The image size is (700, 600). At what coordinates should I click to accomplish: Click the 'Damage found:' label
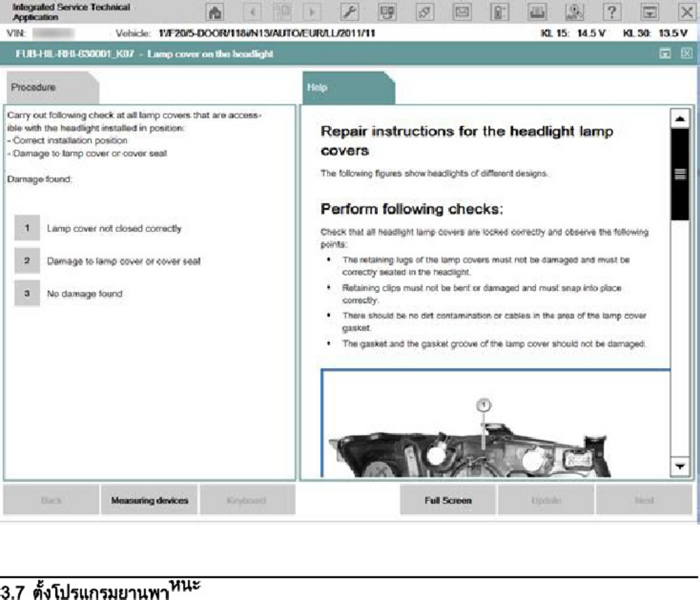(x=39, y=179)
